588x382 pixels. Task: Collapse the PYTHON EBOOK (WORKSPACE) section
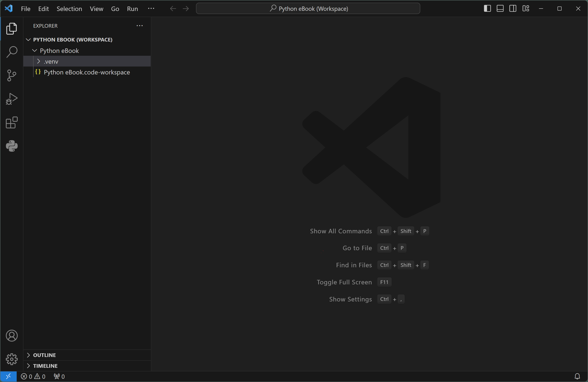pos(87,39)
